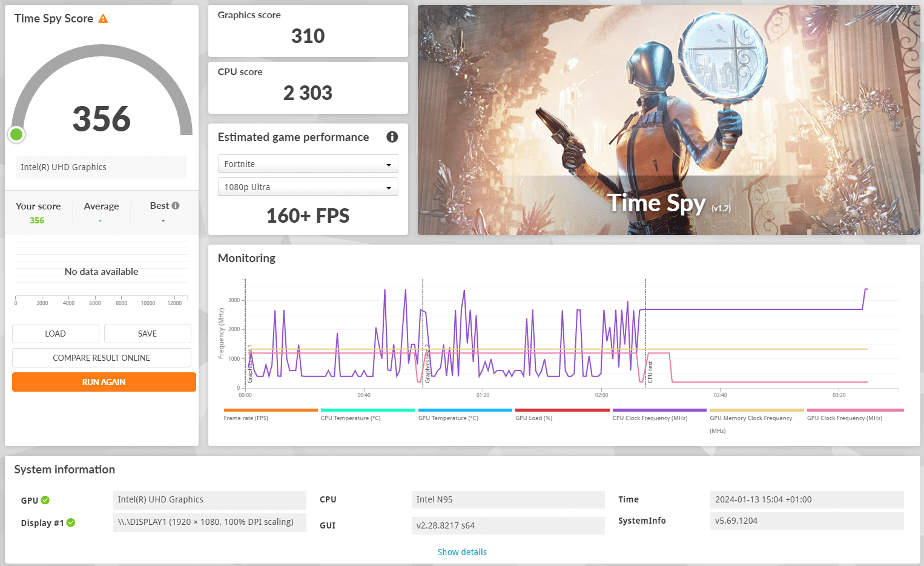
Task: Click the green checkmark next to Display #1
Action: 71,522
